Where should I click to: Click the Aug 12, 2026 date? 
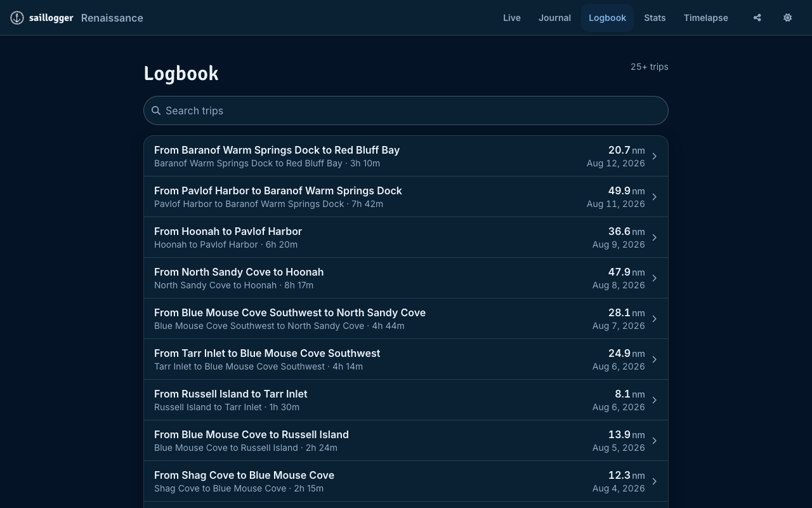(x=615, y=163)
